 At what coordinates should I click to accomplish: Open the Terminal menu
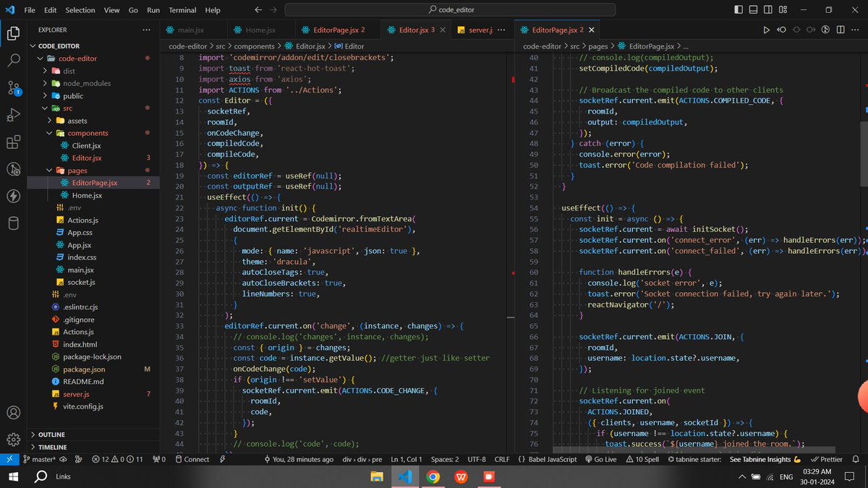tap(183, 10)
